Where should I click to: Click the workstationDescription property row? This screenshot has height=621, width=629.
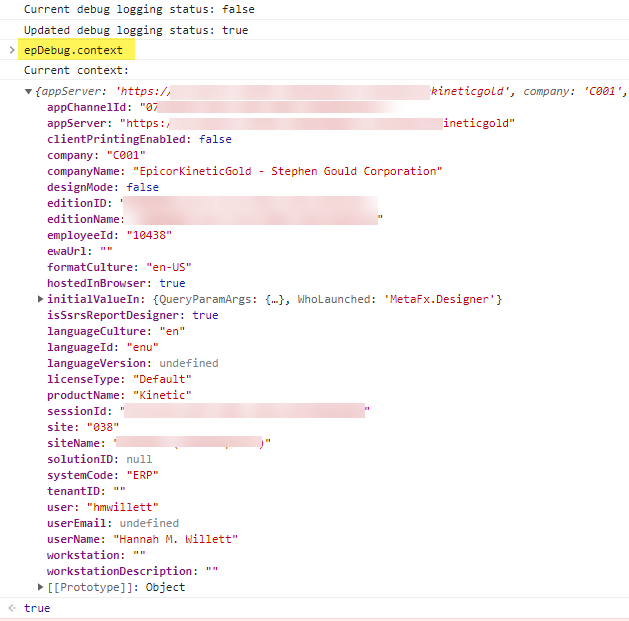pos(132,571)
